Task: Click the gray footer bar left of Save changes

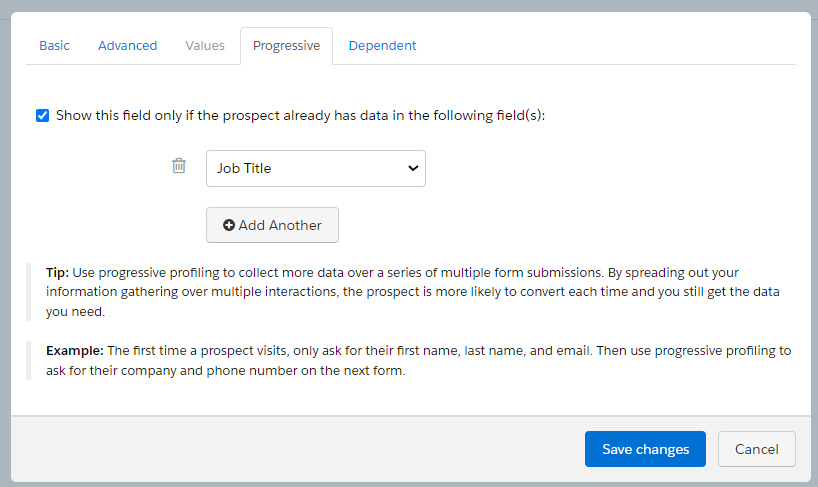Action: click(300, 449)
